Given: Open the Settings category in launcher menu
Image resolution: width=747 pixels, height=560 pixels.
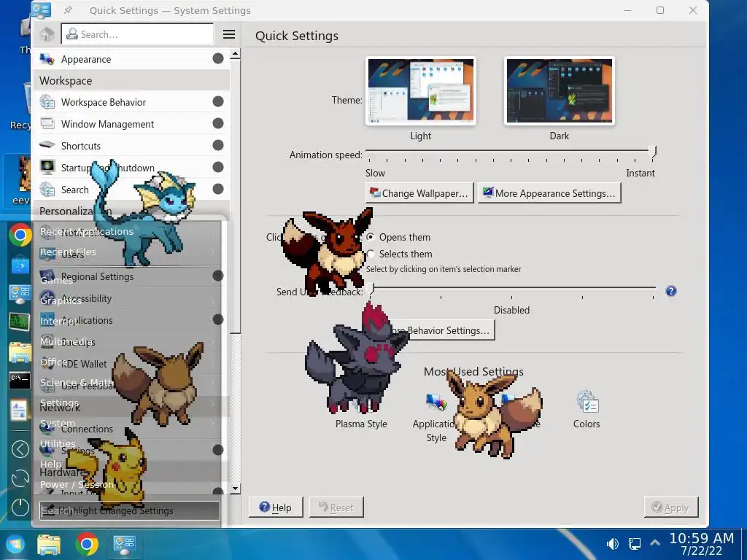Looking at the screenshot, I should coord(128,402).
